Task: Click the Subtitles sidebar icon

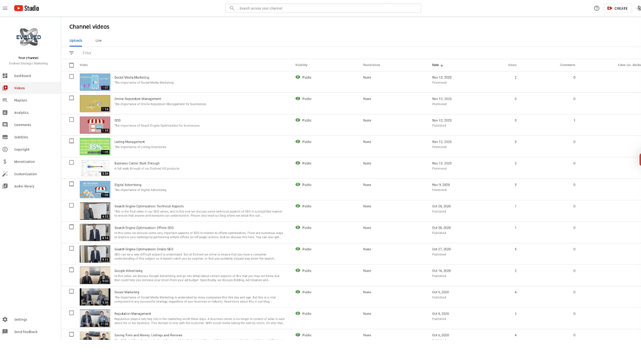Action: (5, 137)
